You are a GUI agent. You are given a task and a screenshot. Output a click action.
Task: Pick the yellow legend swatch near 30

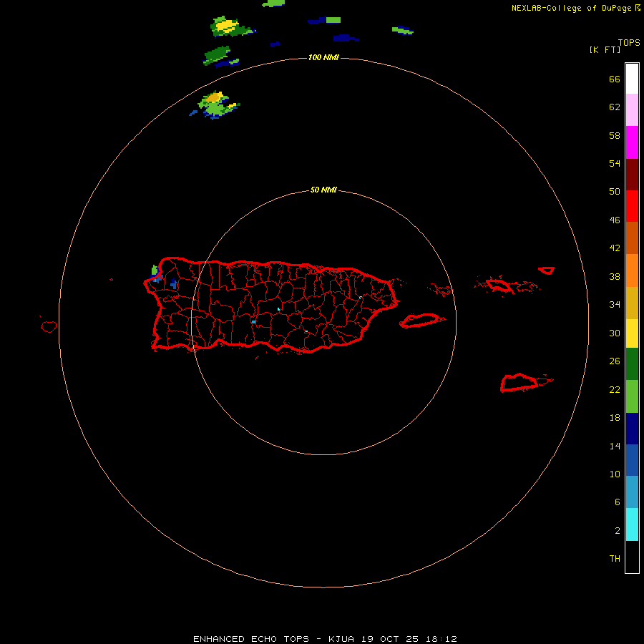point(632,333)
